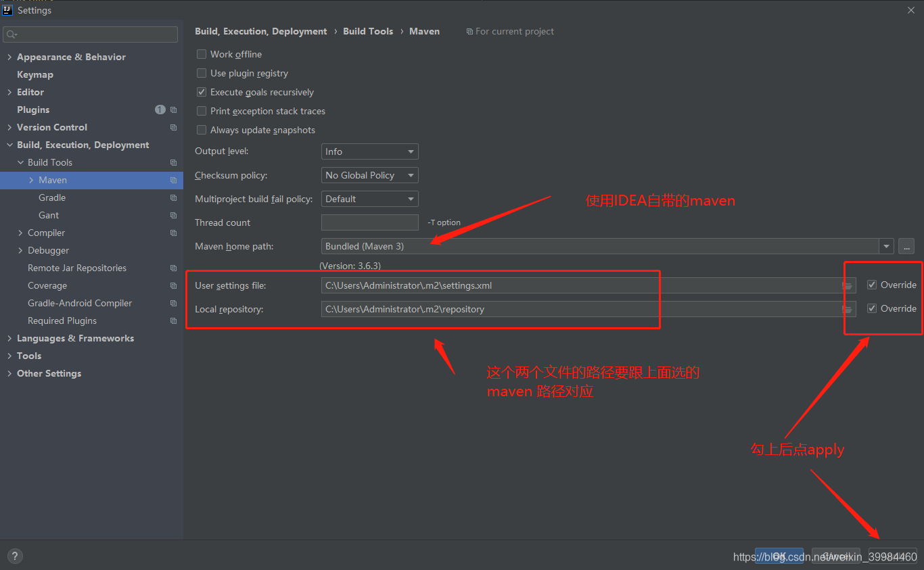The height and width of the screenshot is (570, 924).
Task: Open the Maven home path dropdown arrow
Action: click(886, 246)
